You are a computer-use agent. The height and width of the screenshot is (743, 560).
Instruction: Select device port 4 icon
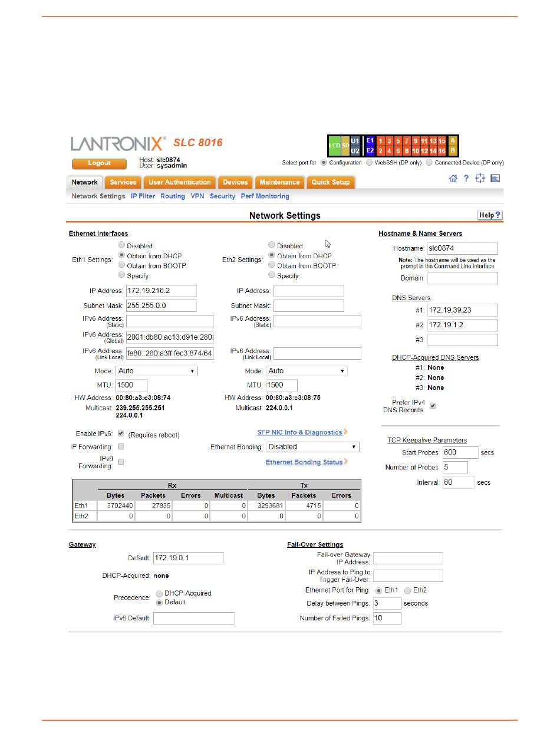390,150
